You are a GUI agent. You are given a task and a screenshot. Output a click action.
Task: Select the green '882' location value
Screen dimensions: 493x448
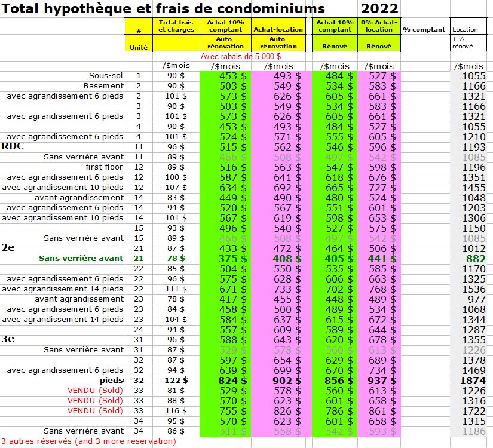pos(476,259)
